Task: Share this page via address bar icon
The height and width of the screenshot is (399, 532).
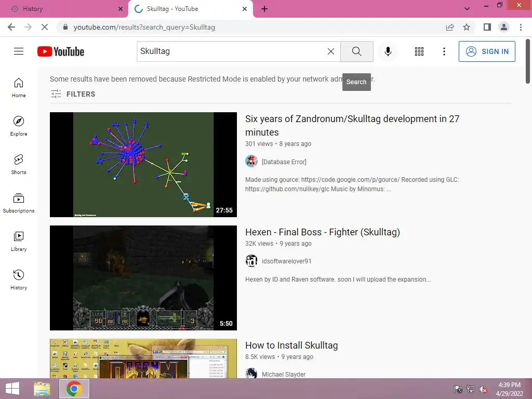Action: [x=450, y=27]
